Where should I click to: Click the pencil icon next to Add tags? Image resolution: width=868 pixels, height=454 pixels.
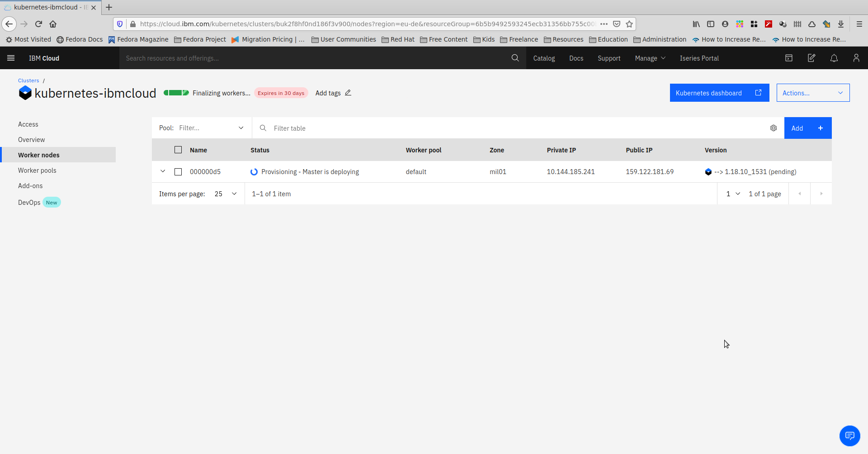click(x=348, y=93)
